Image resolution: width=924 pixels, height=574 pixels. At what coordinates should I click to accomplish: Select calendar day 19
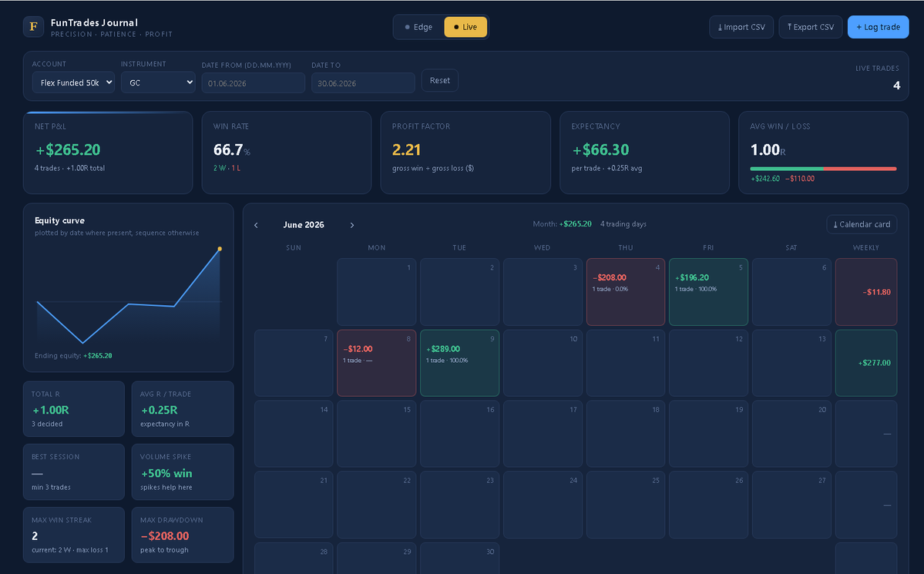708,435
